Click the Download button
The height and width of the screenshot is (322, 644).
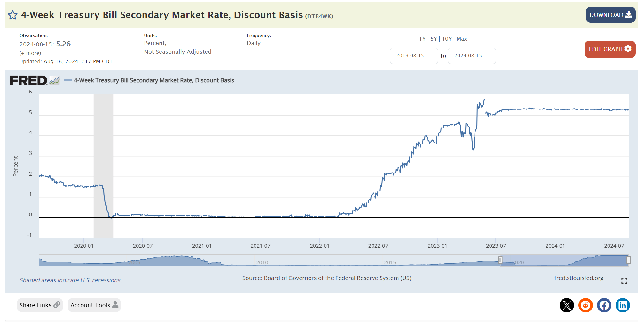[x=610, y=15]
